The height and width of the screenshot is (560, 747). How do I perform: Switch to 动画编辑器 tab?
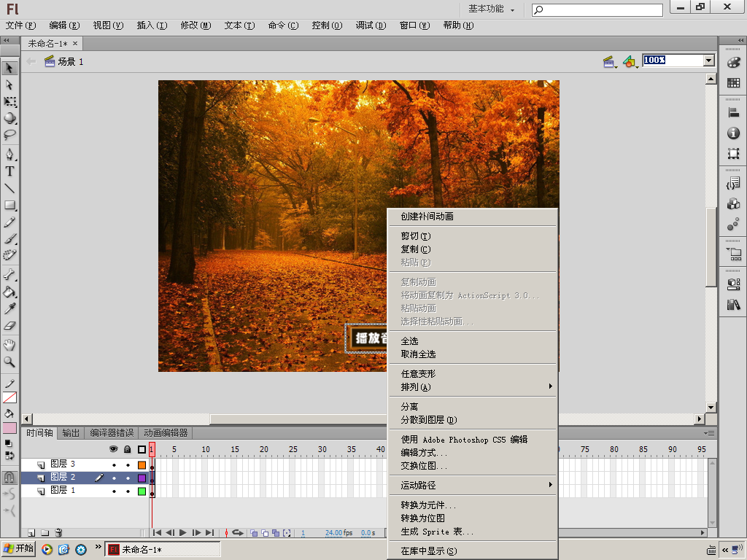[x=166, y=433]
